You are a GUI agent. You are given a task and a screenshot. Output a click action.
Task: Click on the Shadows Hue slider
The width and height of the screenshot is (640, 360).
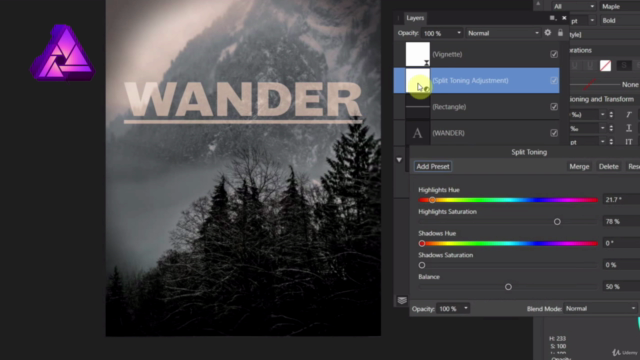(508, 243)
